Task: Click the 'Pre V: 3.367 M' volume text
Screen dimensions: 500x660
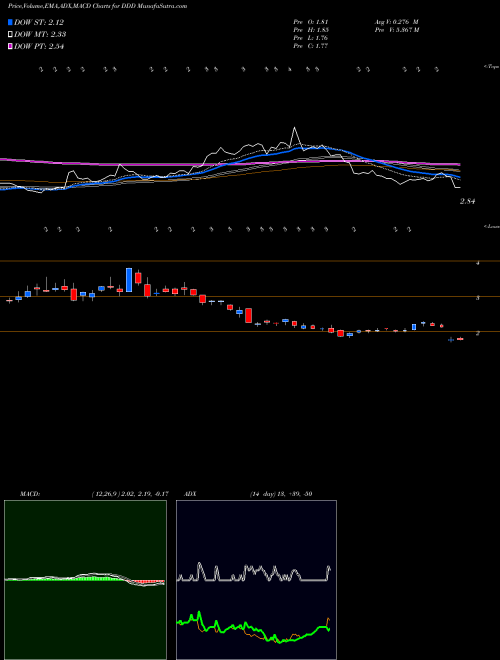Action: click(396, 30)
